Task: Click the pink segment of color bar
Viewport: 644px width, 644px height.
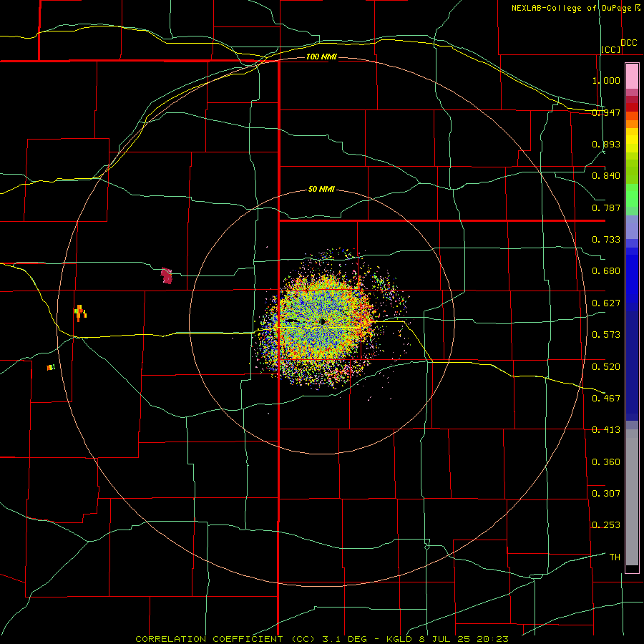Action: 632,77
